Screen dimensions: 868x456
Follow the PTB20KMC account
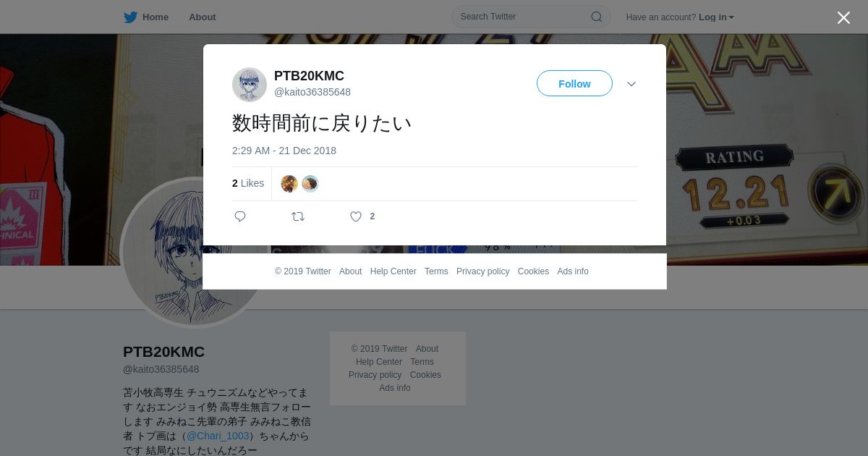574,84
